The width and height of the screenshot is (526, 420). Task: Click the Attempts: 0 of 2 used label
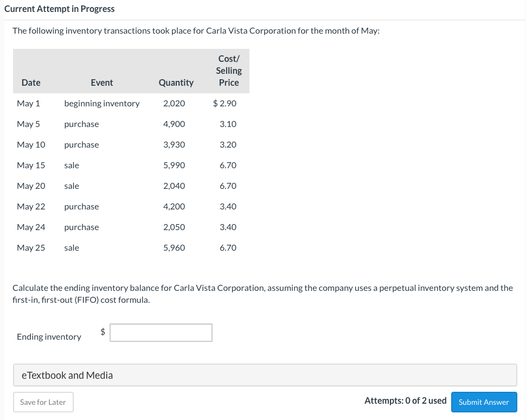coord(405,400)
